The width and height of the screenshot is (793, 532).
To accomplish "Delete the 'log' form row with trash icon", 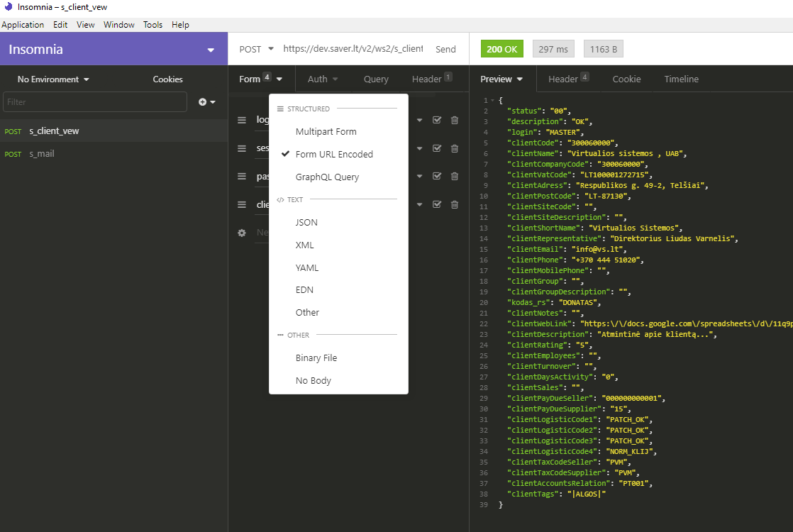I will coord(455,120).
